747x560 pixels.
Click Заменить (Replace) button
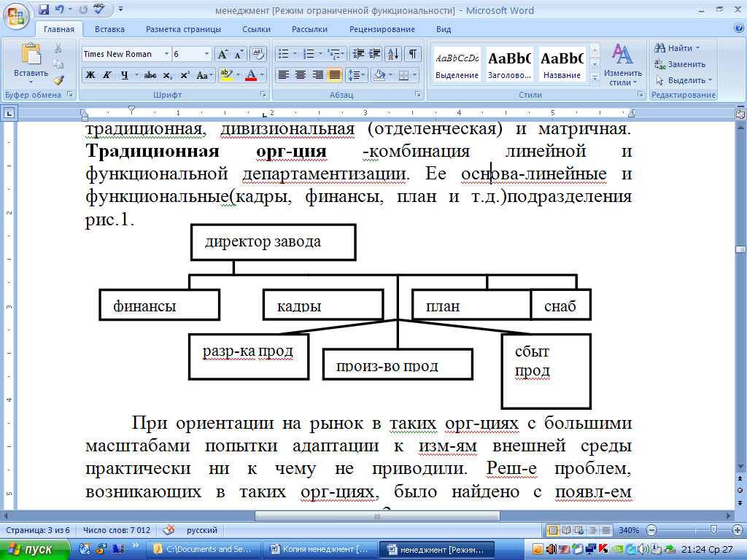(681, 64)
